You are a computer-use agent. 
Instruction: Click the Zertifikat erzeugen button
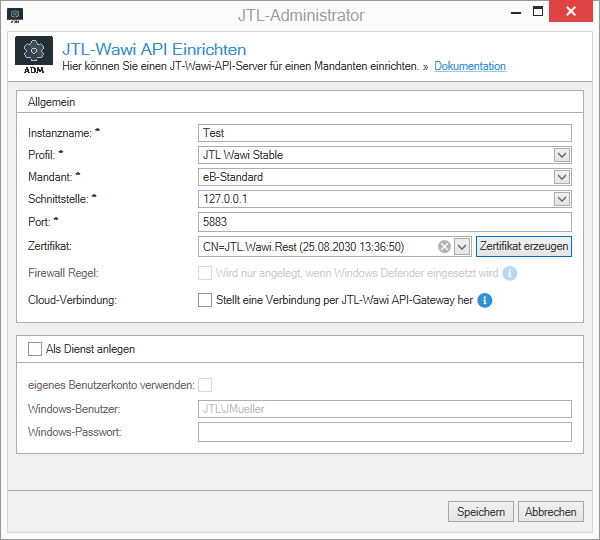pos(523,246)
